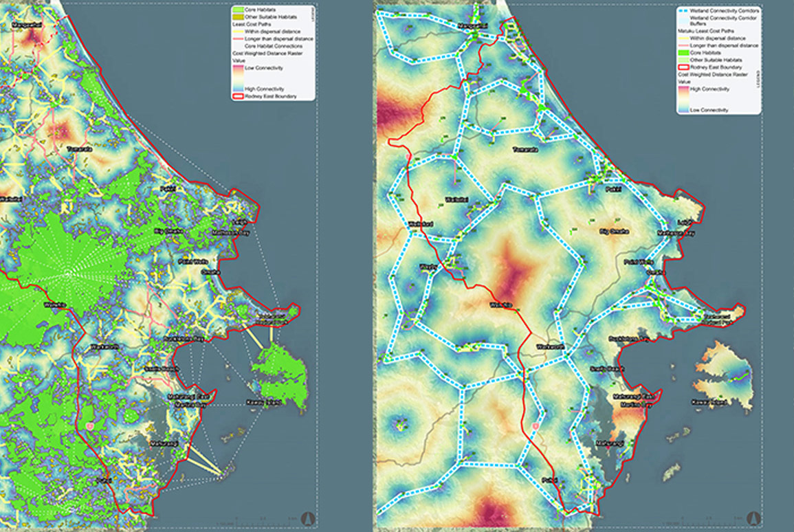The image size is (794, 532).
Task: Click the pink marker on left map
Action: tap(89, 428)
